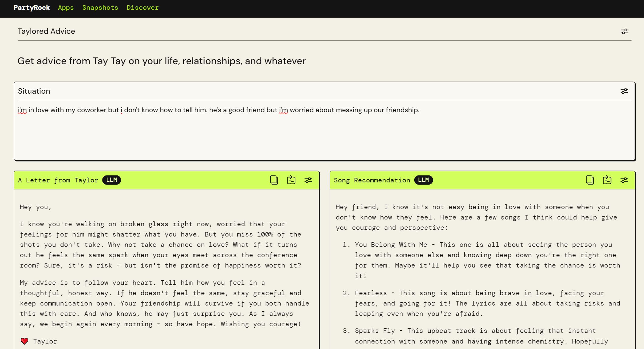Open the Apps menu item
Image resolution: width=644 pixels, height=349 pixels.
[x=66, y=8]
